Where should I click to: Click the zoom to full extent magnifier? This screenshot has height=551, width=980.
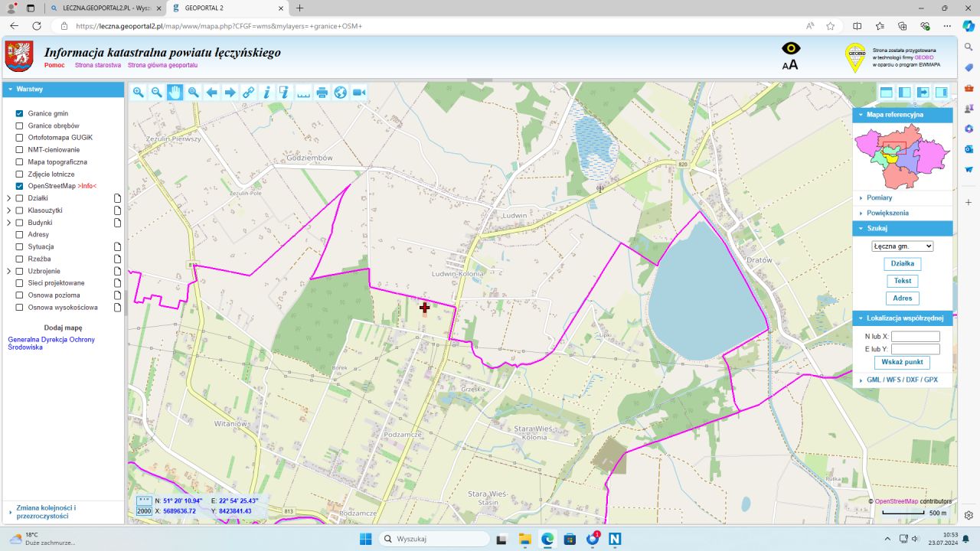coord(194,93)
